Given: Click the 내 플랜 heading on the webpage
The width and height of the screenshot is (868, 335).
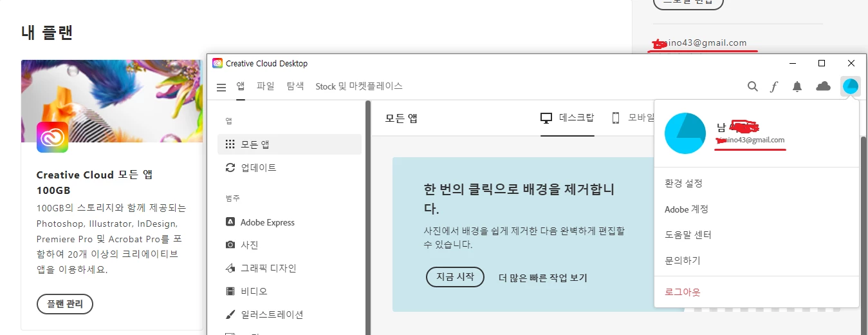Looking at the screenshot, I should 46,32.
